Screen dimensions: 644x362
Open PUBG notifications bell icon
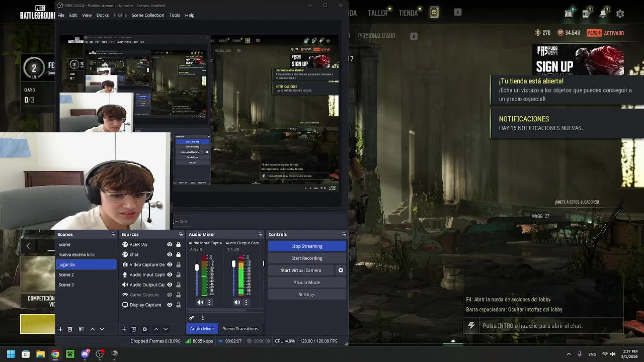pyautogui.click(x=603, y=14)
